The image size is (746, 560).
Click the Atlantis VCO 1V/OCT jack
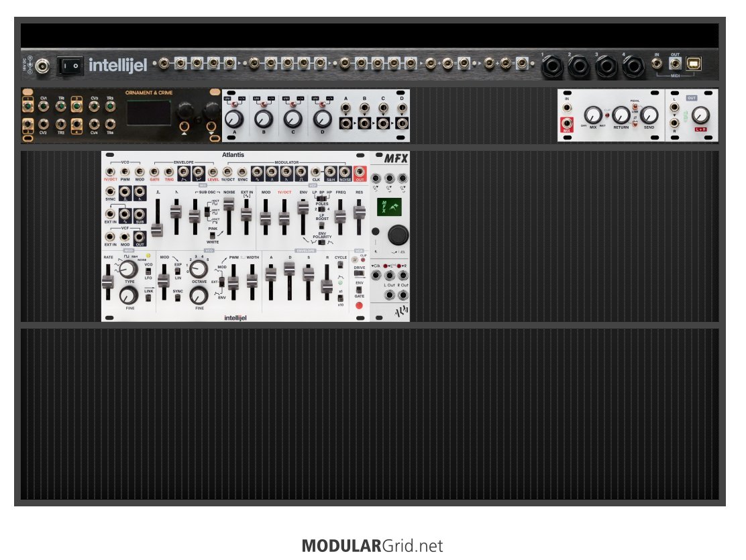pyautogui.click(x=110, y=172)
